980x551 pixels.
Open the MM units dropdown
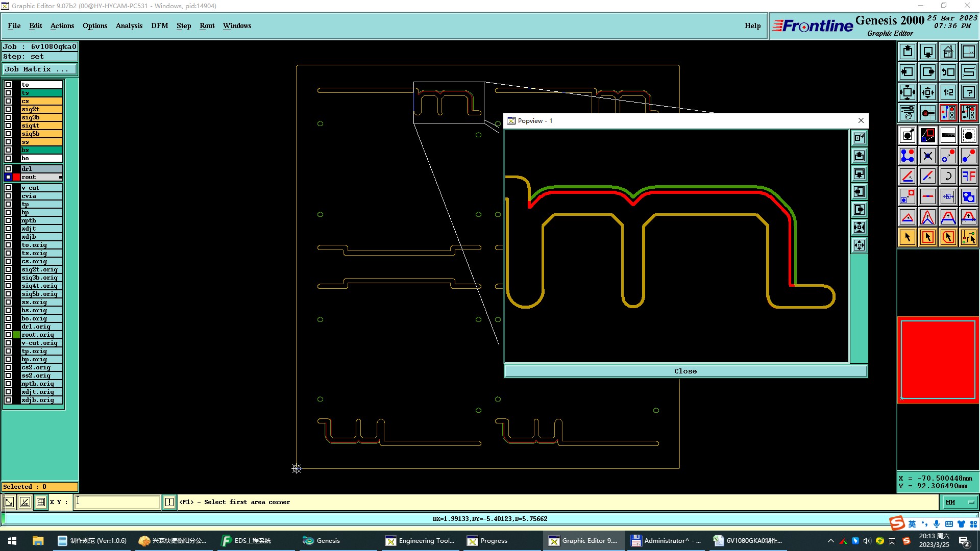[x=959, y=503]
